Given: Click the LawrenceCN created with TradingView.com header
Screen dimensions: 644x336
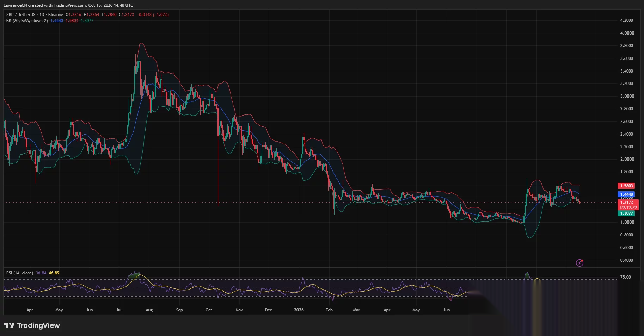Looking at the screenshot, I should [68, 5].
